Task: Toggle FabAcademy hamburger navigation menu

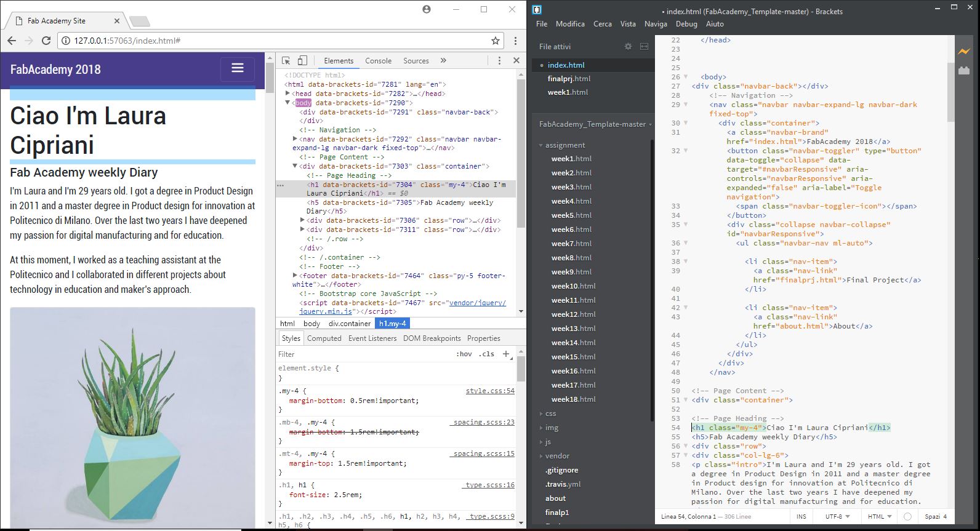Action: 238,69
